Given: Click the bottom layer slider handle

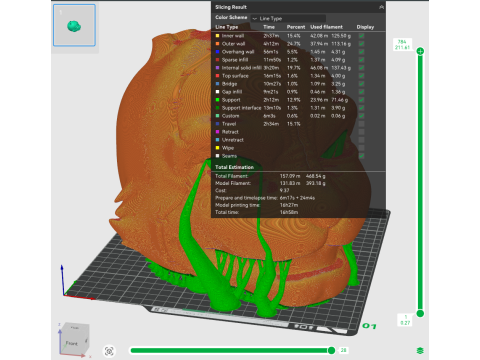Looking at the screenshot, I should click(420, 313).
